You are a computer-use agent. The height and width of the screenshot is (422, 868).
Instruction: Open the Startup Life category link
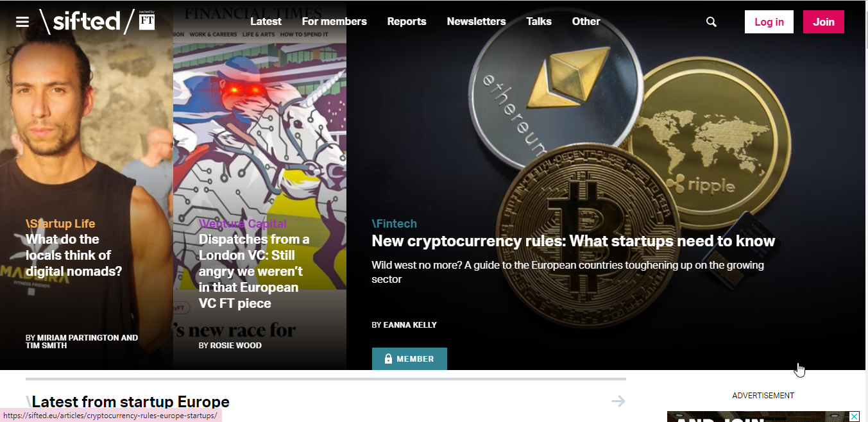(x=60, y=224)
